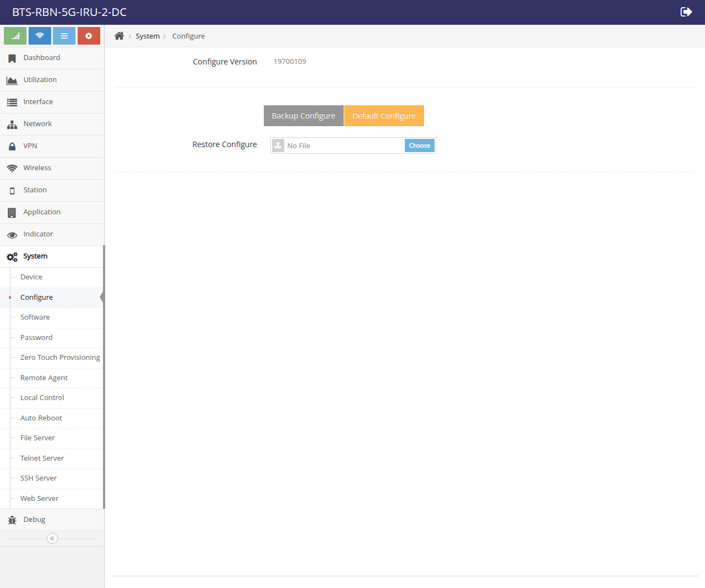Click the upload icon in Restore field
705x588 pixels.
(278, 145)
